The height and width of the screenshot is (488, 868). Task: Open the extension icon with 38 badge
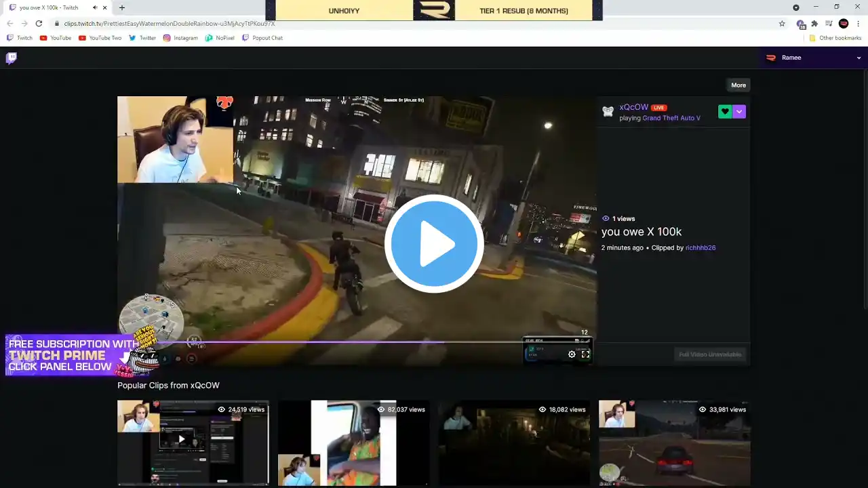[x=801, y=24]
